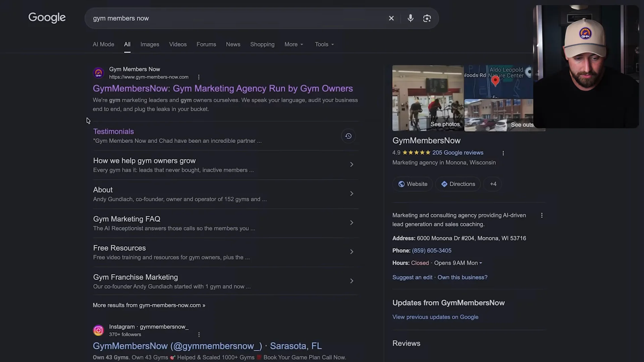The height and width of the screenshot is (362, 644).
Task: Expand the Free Resources chevron
Action: tap(352, 252)
